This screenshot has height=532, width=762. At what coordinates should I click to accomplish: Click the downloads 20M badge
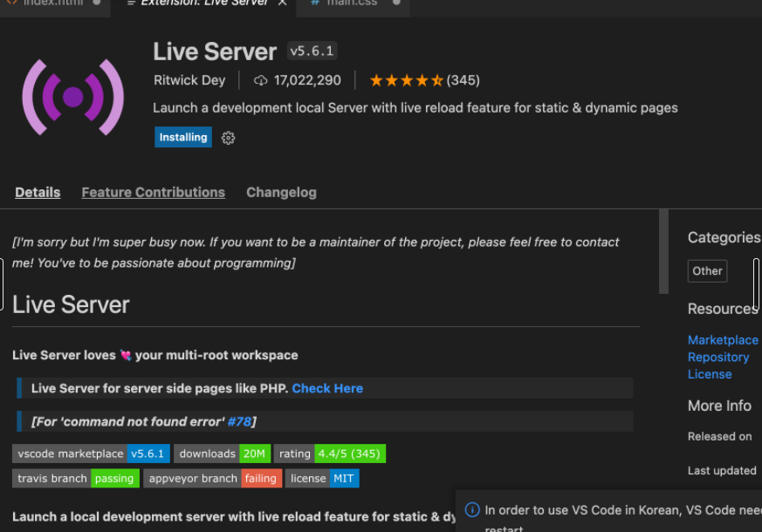click(x=222, y=454)
